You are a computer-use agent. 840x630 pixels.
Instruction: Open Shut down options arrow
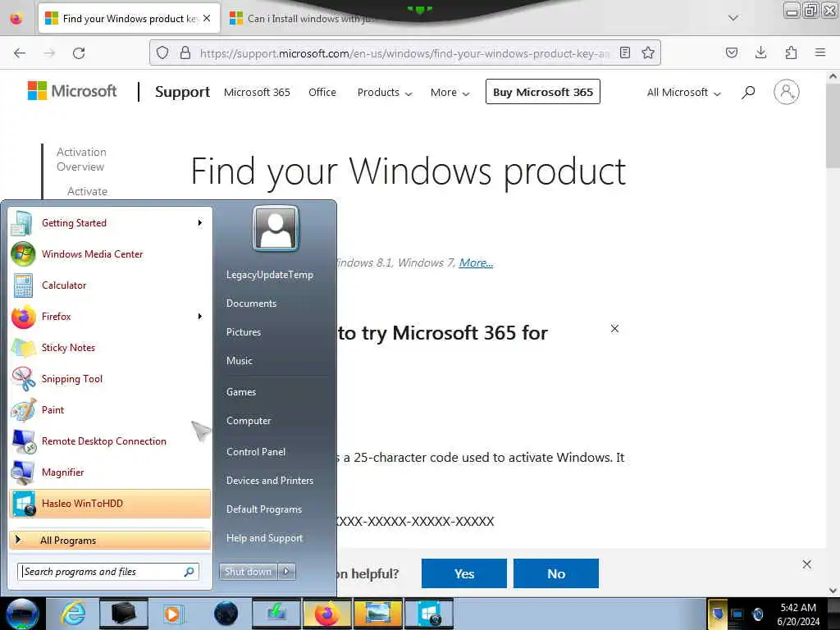[x=286, y=572]
